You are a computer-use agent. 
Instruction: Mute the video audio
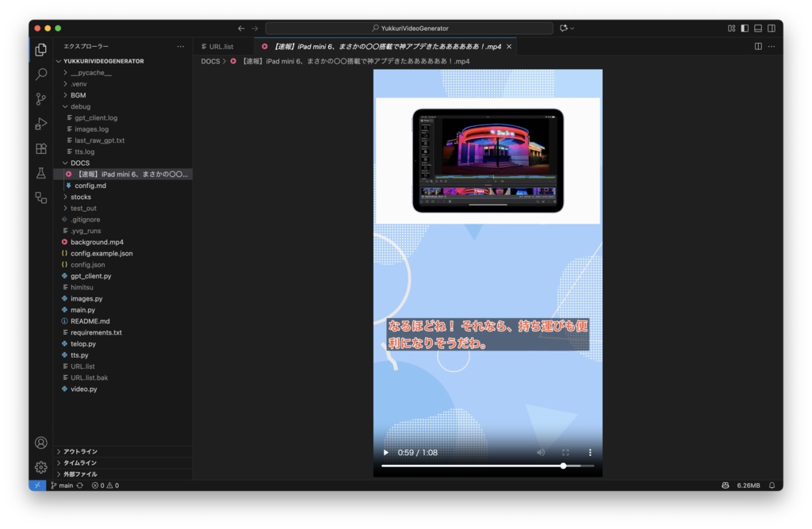pyautogui.click(x=541, y=451)
